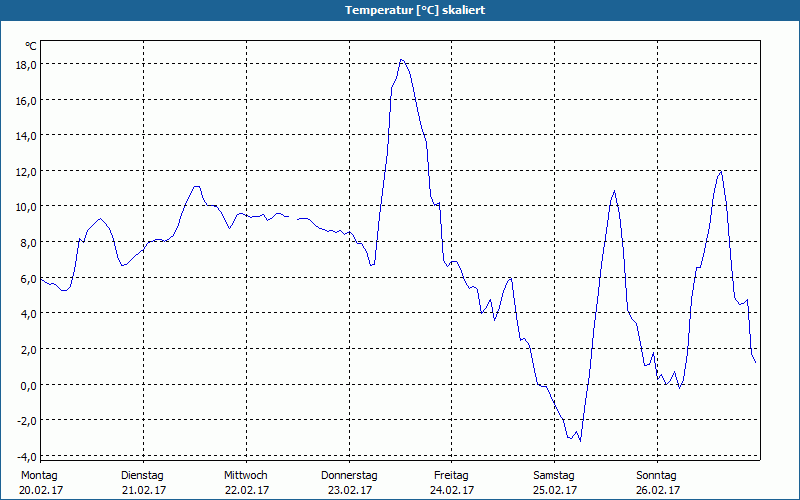Click the 16,0 axis value
Viewport: 800px width, 500px height.
click(x=27, y=101)
